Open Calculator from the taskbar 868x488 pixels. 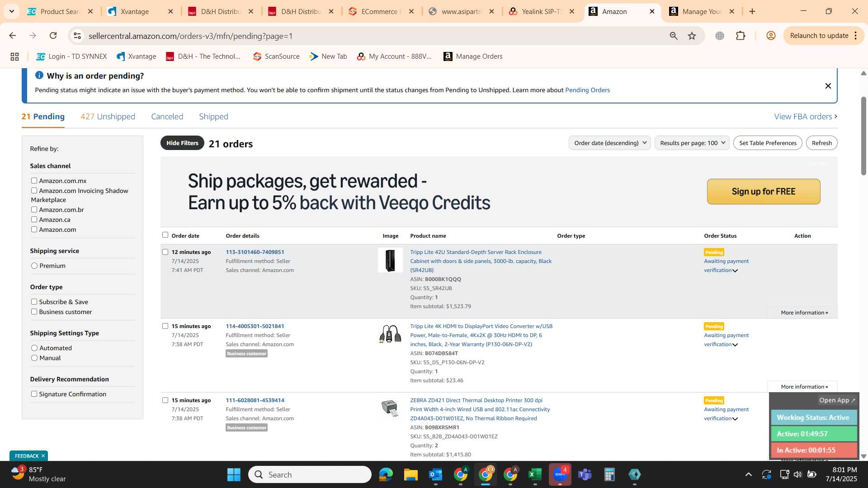coord(609,474)
